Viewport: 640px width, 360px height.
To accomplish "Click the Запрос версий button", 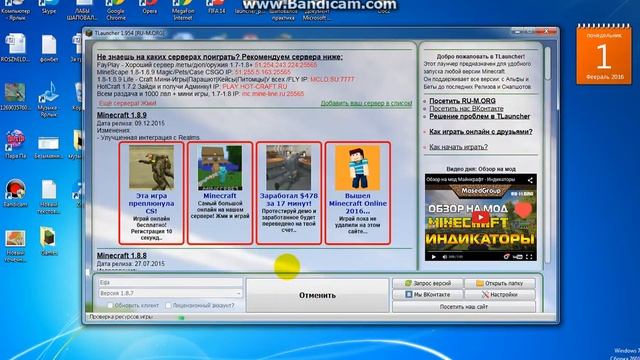I will click(x=428, y=283).
